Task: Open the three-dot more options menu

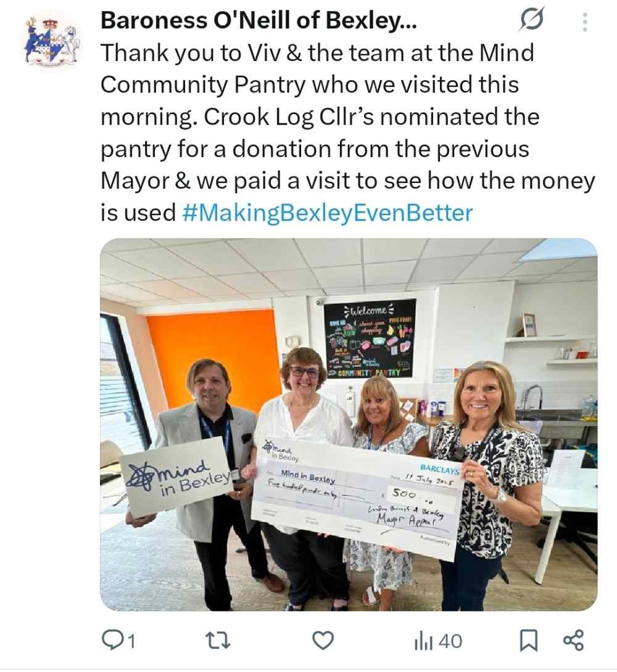Action: 585,22
